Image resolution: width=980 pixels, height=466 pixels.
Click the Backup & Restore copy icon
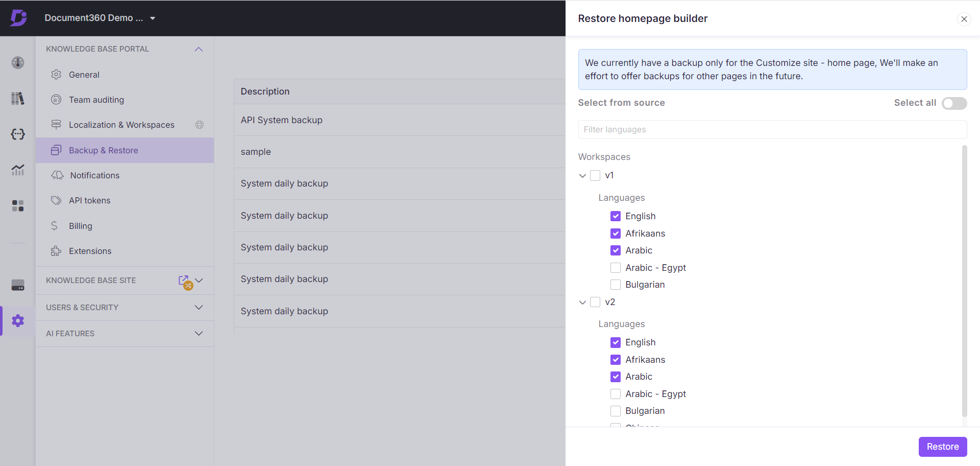click(56, 150)
